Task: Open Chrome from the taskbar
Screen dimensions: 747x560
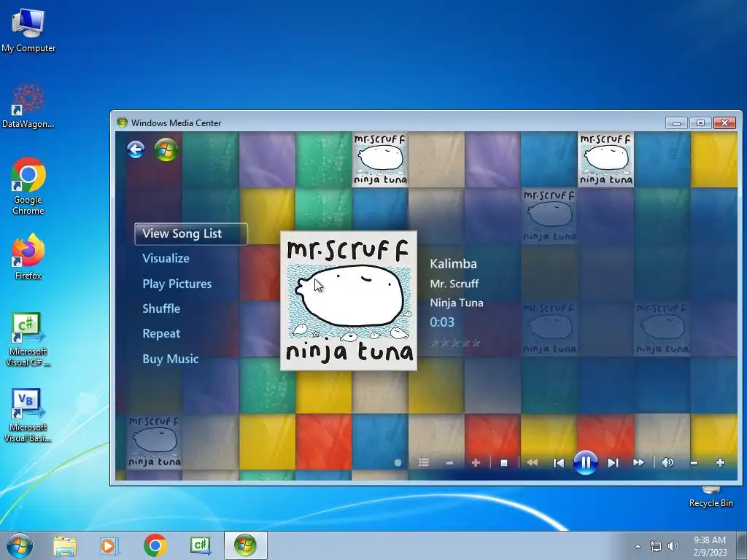Action: pos(155,545)
